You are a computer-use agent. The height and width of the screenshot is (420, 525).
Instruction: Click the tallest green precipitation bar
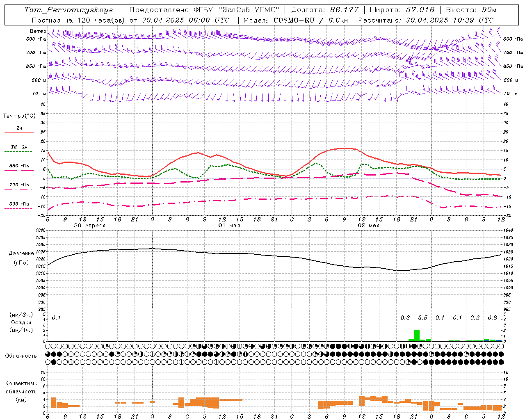tap(417, 336)
